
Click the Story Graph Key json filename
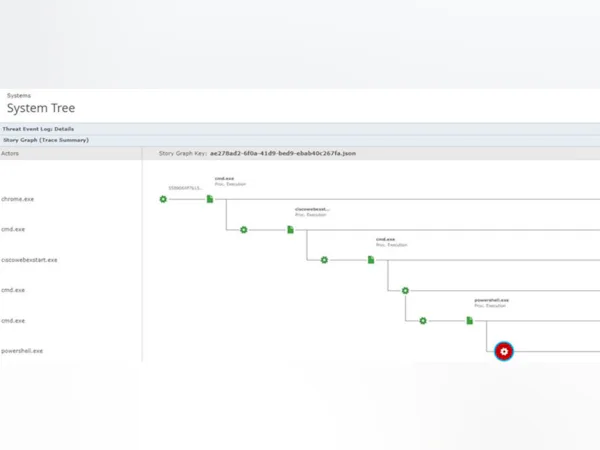283,153
